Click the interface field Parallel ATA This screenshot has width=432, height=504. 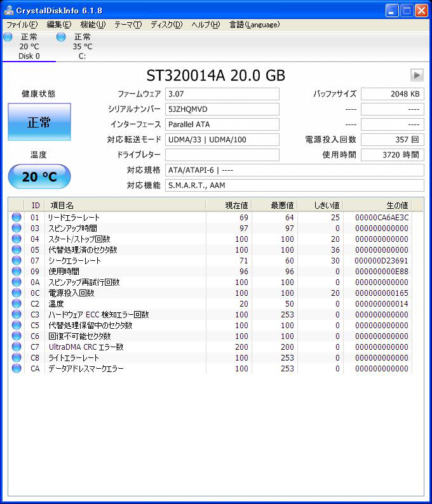222,124
